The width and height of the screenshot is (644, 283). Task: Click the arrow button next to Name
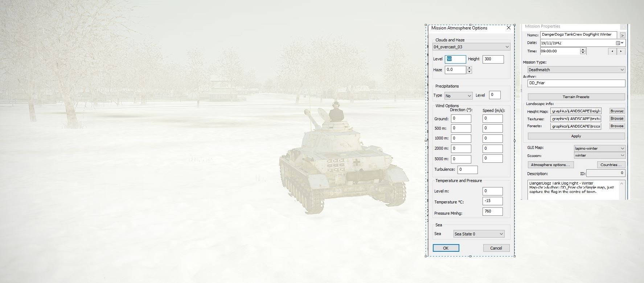(622, 35)
